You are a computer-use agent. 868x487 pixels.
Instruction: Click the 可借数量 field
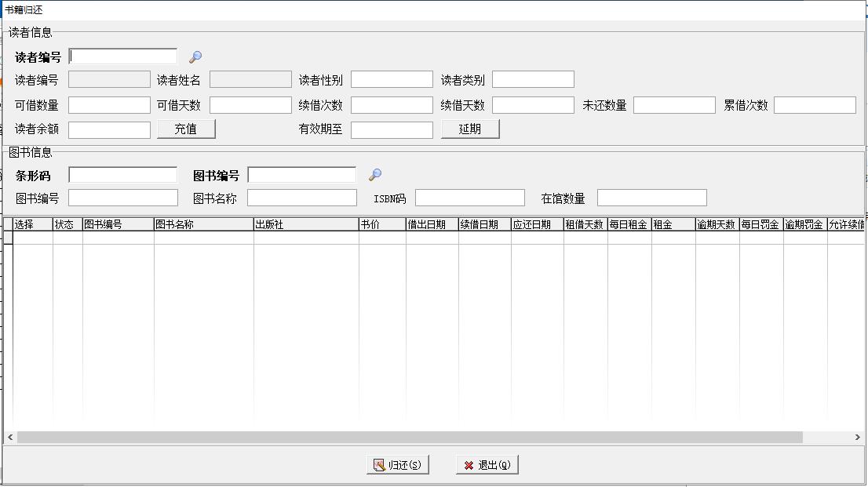click(109, 105)
